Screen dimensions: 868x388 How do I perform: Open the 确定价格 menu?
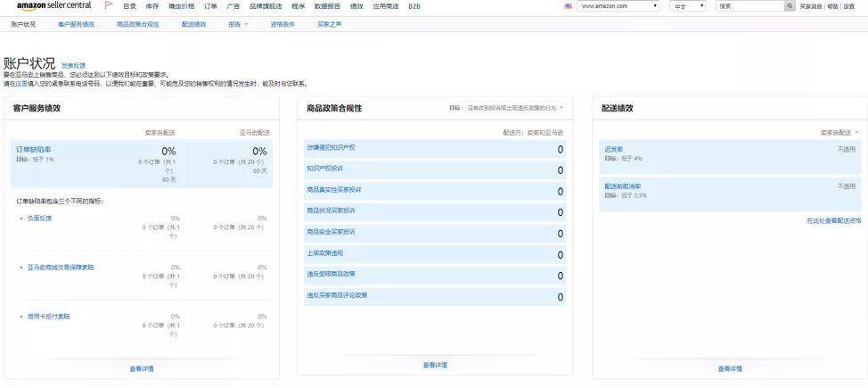(x=182, y=6)
